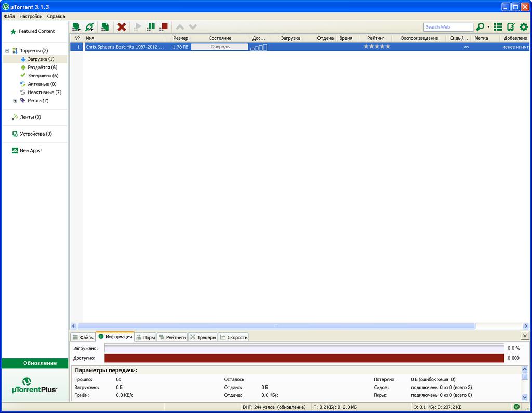This screenshot has height=413, width=532.
Task: Click into the Search Web field
Action: (x=448, y=27)
